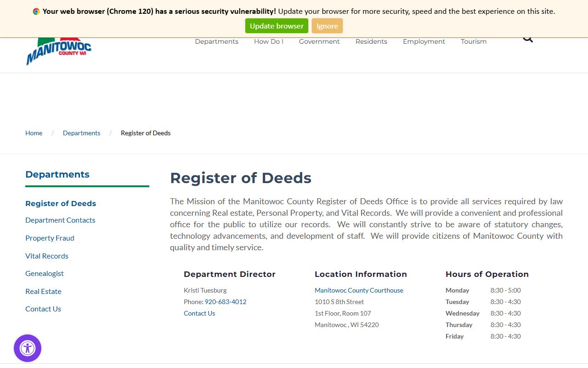Click the text Manitowoc, WI 54220
Viewport: 588px width, 368px height.
click(x=347, y=325)
